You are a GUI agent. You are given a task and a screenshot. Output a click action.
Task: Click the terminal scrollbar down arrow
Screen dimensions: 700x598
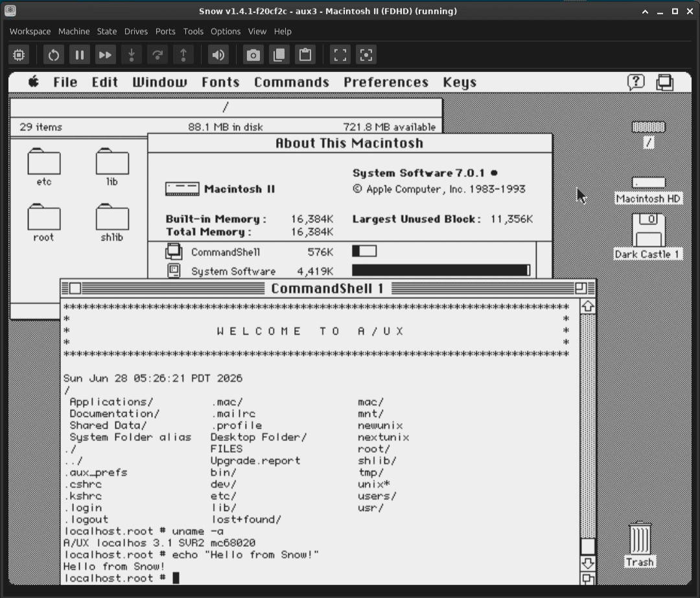coord(588,563)
